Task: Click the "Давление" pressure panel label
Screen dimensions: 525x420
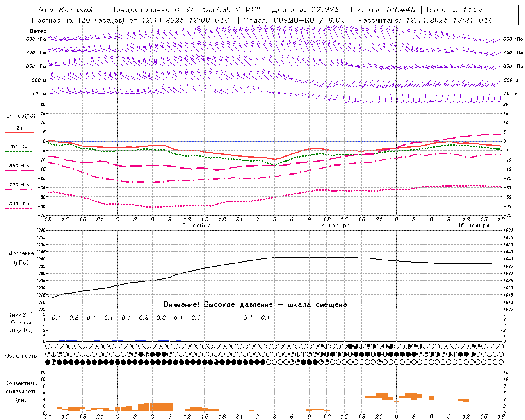Action: [x=21, y=253]
